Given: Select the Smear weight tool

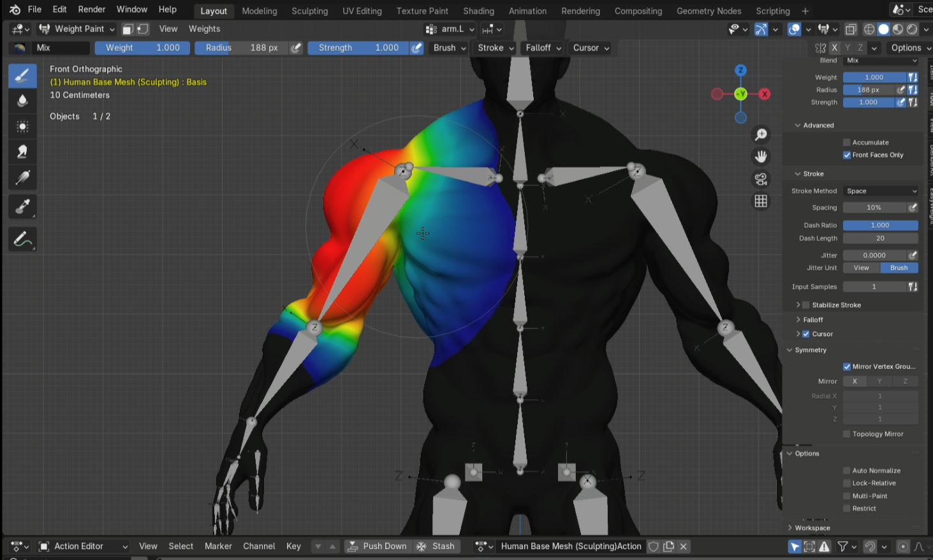Looking at the screenshot, I should coord(22,152).
